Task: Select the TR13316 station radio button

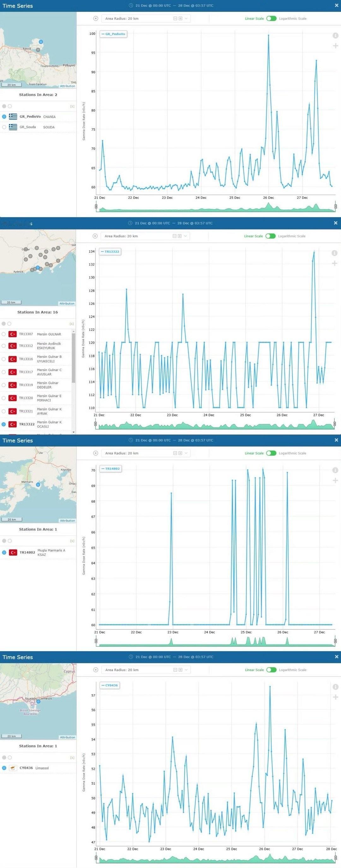Action: [x=4, y=359]
